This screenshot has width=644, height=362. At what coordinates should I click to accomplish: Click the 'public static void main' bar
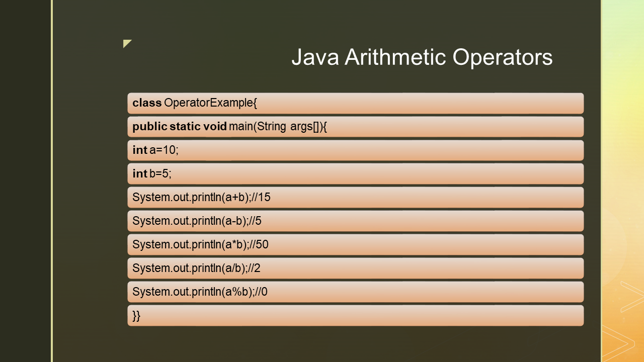356,126
